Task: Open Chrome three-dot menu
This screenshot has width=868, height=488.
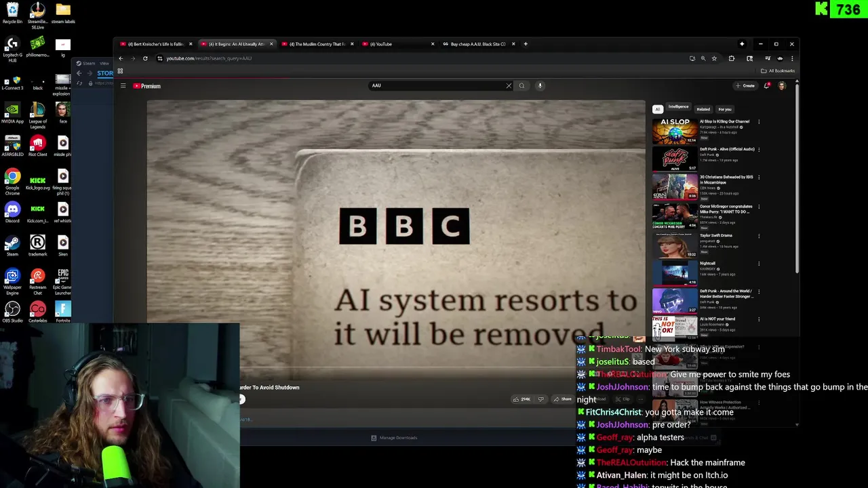Action: pyautogui.click(x=792, y=58)
